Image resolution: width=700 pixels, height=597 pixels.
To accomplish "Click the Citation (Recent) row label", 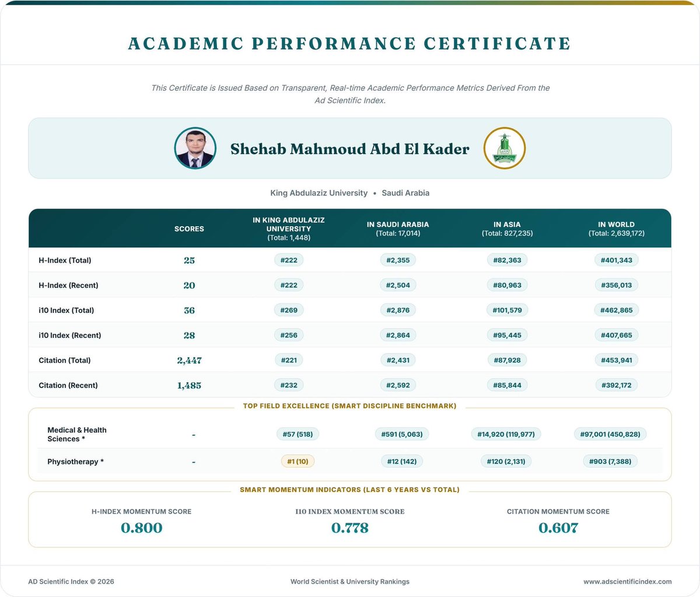I will click(x=68, y=386).
